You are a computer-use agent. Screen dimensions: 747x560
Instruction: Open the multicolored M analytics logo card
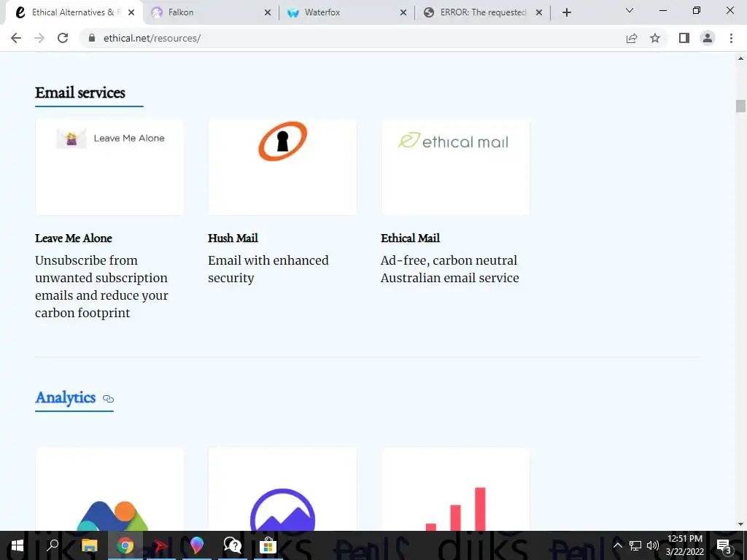pos(109,489)
